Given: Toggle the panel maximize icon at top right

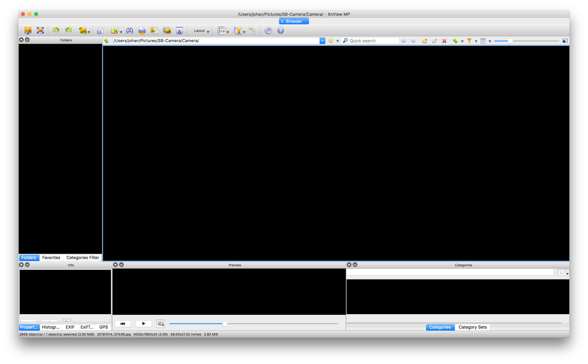Looking at the screenshot, I should [565, 41].
